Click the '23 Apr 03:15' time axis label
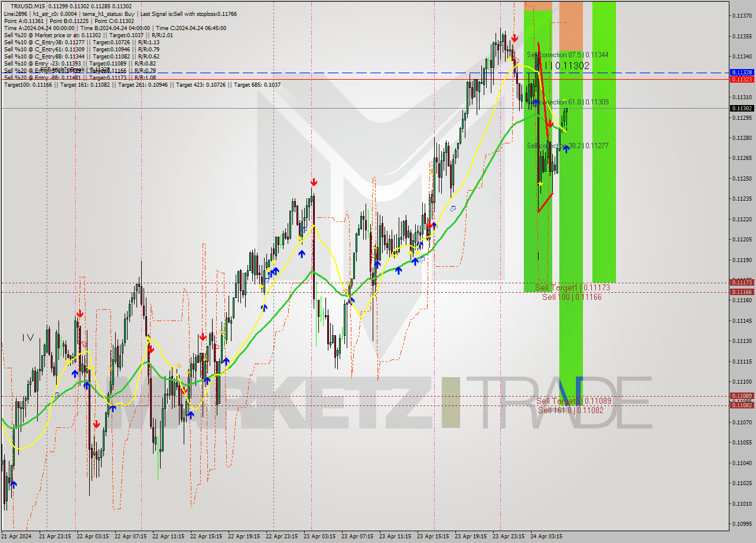The image size is (756, 543). tap(320, 537)
